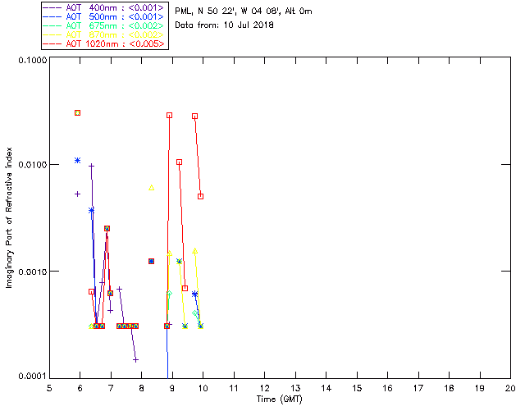This screenshot has height=420, width=525.
Task: Click the x-axis tick label 19
Action: (480, 388)
